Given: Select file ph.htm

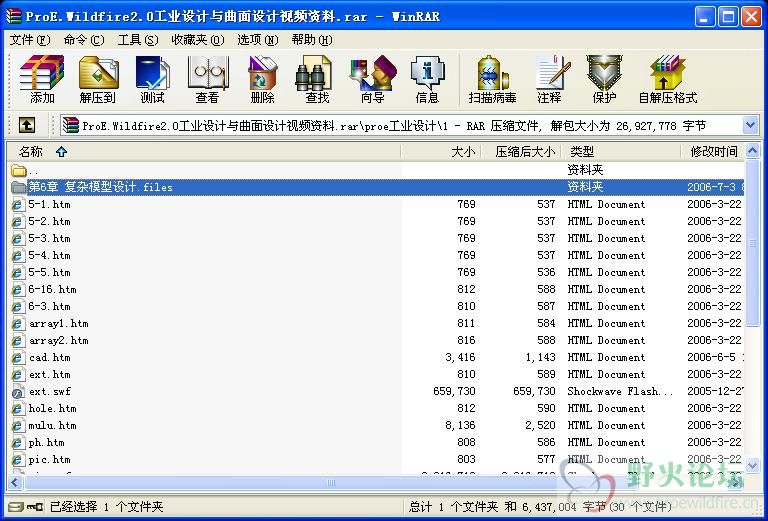Looking at the screenshot, I should [46, 443].
